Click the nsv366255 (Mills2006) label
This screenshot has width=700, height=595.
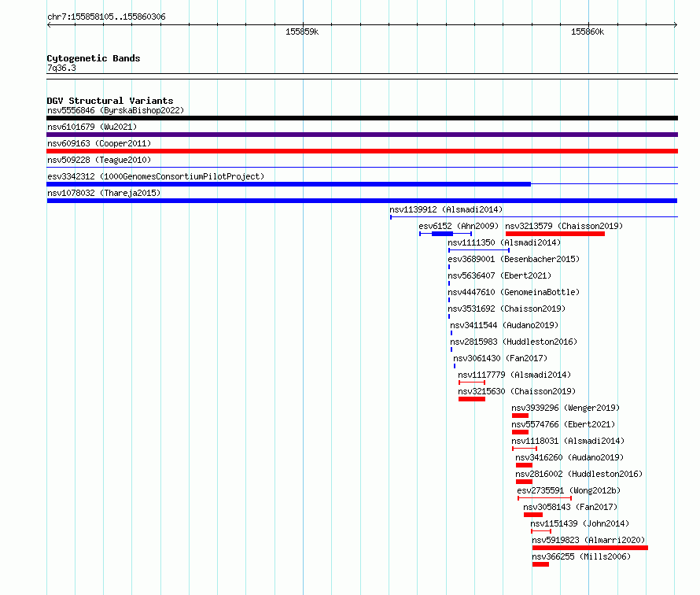click(581, 556)
